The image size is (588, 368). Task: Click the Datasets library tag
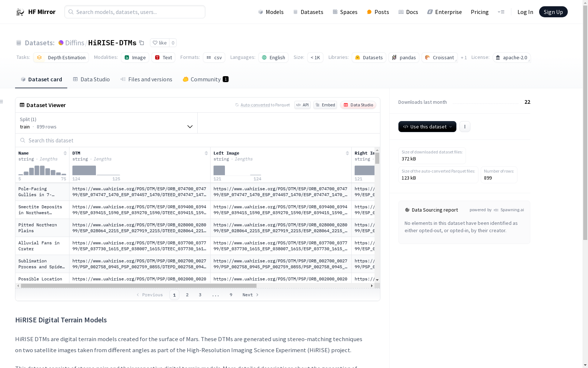tap(369, 57)
